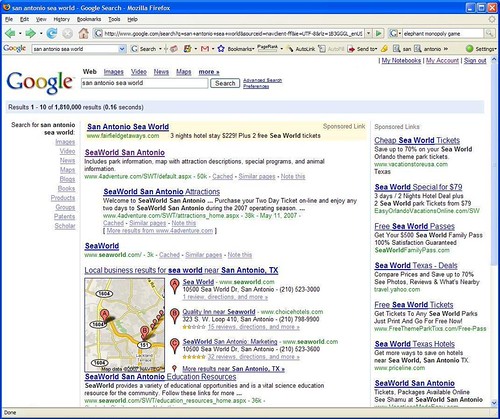The height and width of the screenshot is (419, 500).
Task: Switch to the Maps search tab link
Action: click(184, 72)
